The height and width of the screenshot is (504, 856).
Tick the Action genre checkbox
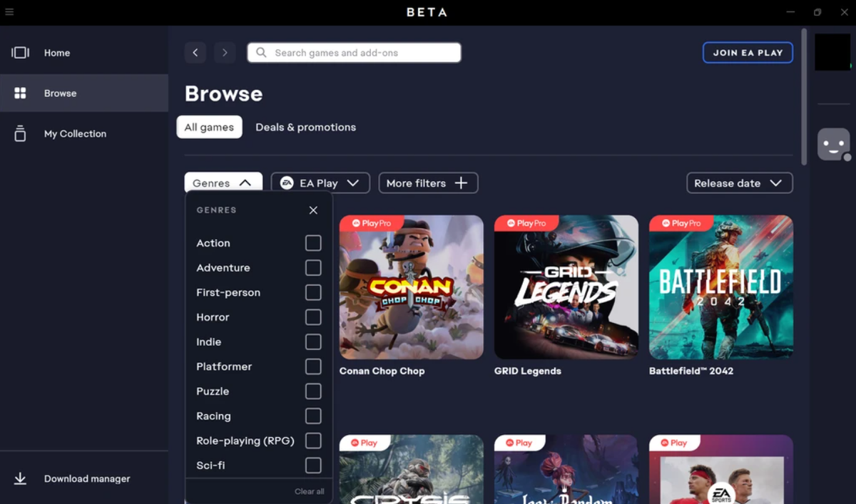coord(313,243)
